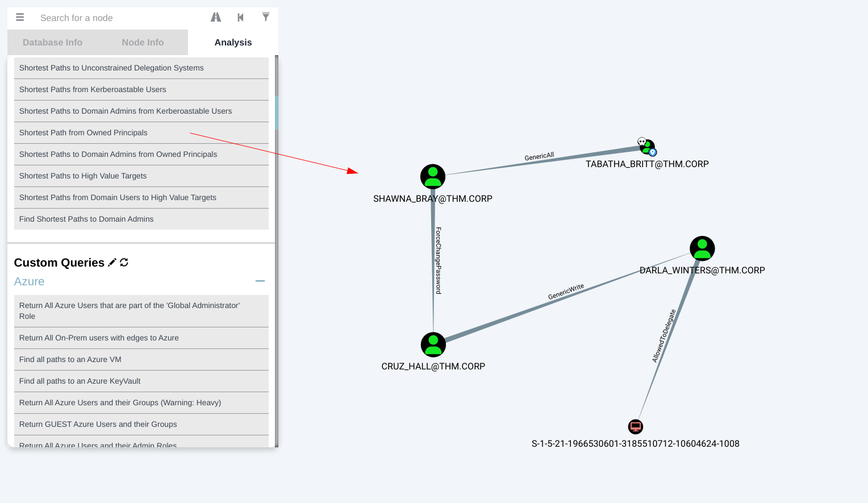Open the filter funnel icon

[265, 17]
